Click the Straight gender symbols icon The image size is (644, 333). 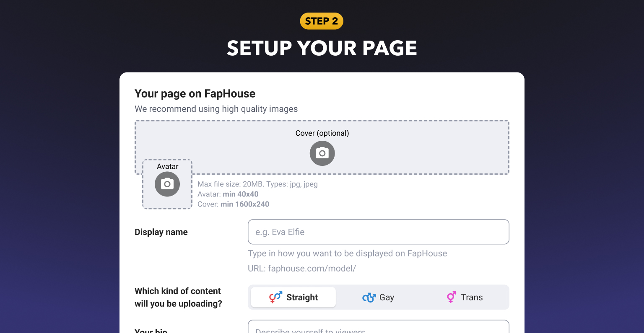click(275, 297)
